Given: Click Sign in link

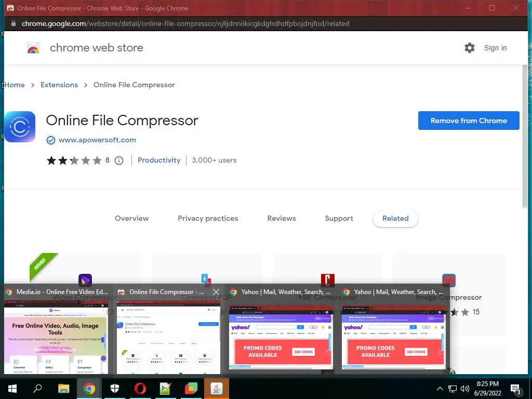Looking at the screenshot, I should tap(495, 48).
